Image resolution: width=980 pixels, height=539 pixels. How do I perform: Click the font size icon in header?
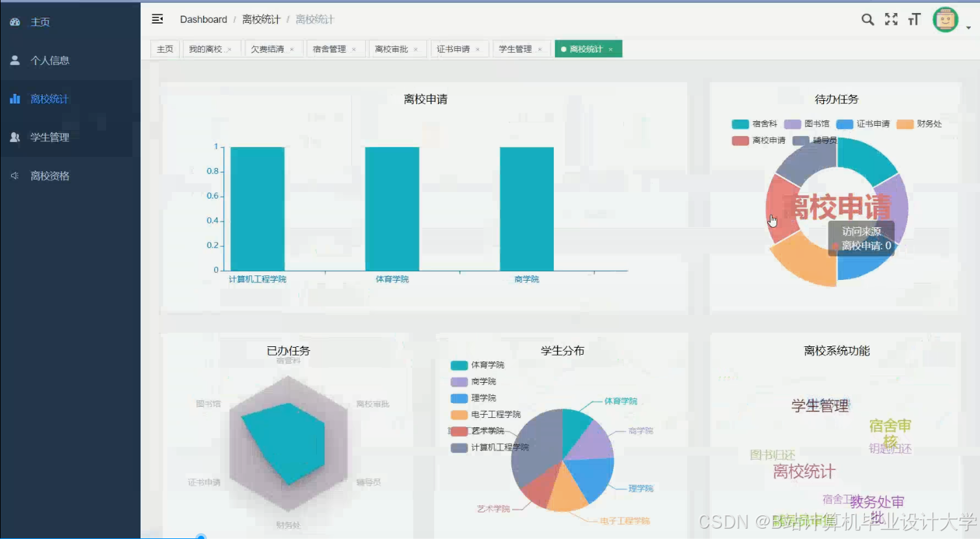click(x=914, y=20)
